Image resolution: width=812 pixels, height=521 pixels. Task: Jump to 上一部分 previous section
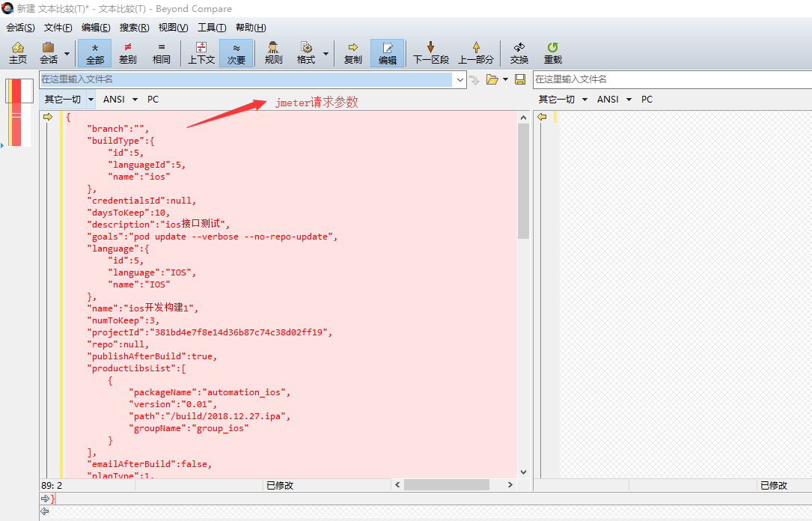tap(476, 53)
